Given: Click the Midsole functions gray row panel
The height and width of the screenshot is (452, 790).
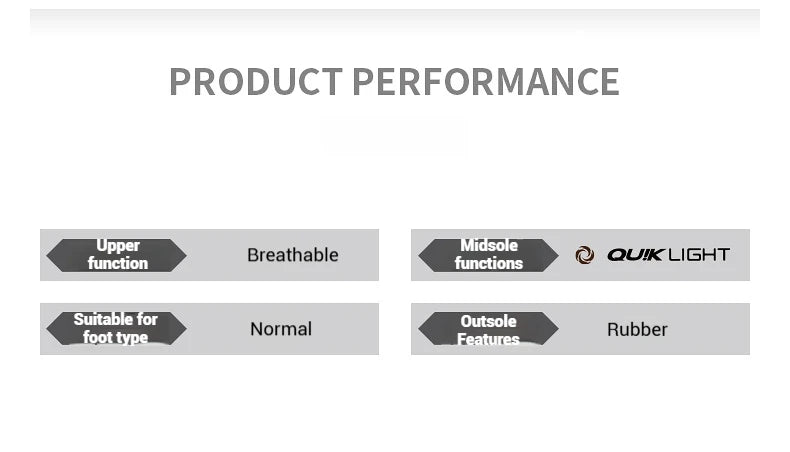Looking at the screenshot, I should tap(580, 255).
